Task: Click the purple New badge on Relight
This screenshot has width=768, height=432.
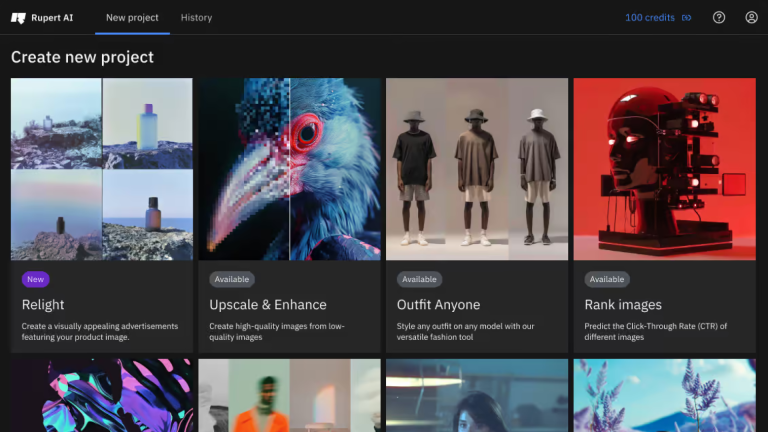Action: (x=35, y=279)
